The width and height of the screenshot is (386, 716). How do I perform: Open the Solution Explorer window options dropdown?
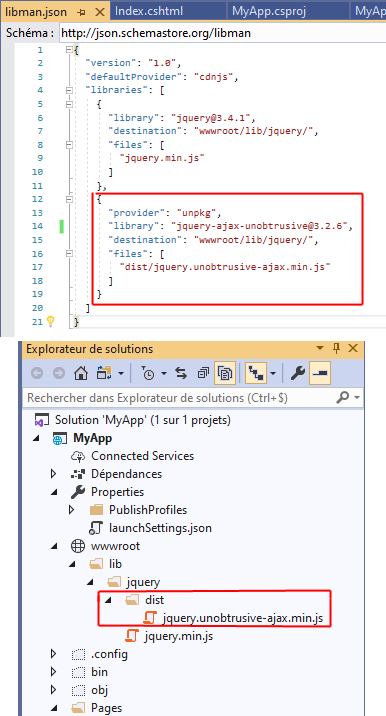coord(320,349)
